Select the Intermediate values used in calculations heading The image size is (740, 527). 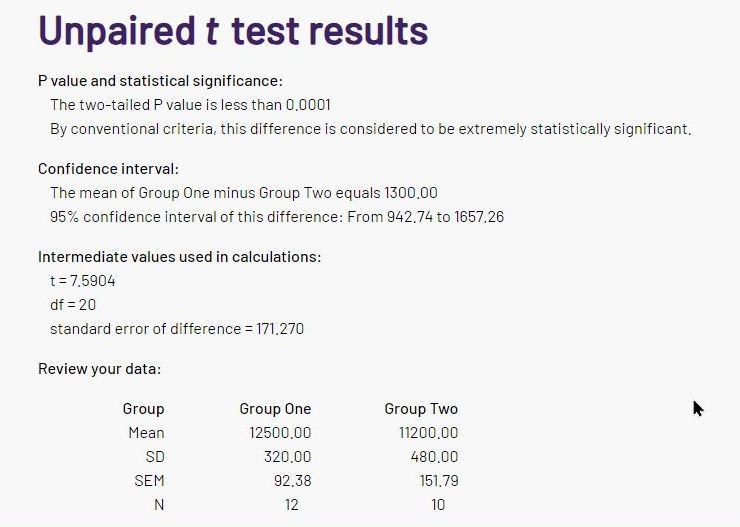pos(179,257)
